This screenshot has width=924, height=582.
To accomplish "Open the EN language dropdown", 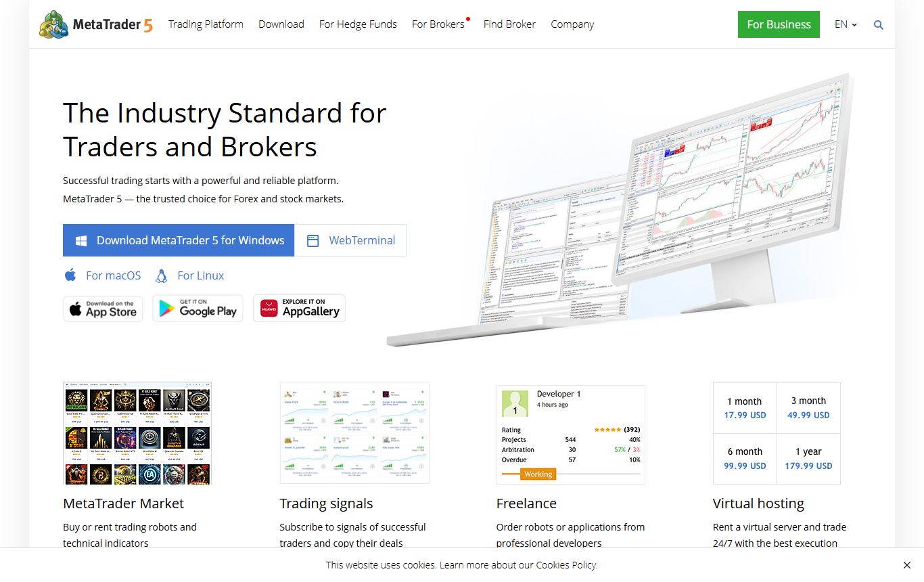I will (846, 24).
